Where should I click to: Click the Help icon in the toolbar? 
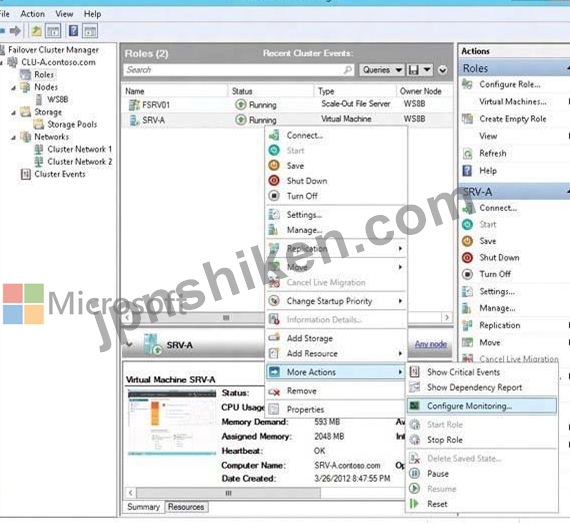(73, 31)
